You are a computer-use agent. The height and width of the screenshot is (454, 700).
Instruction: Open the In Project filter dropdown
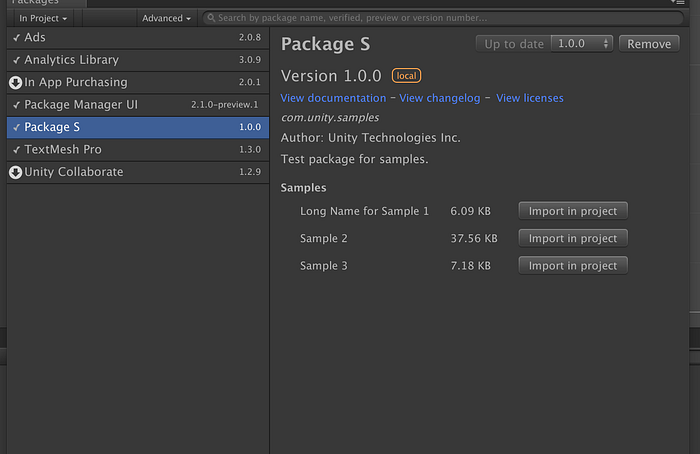pos(43,18)
